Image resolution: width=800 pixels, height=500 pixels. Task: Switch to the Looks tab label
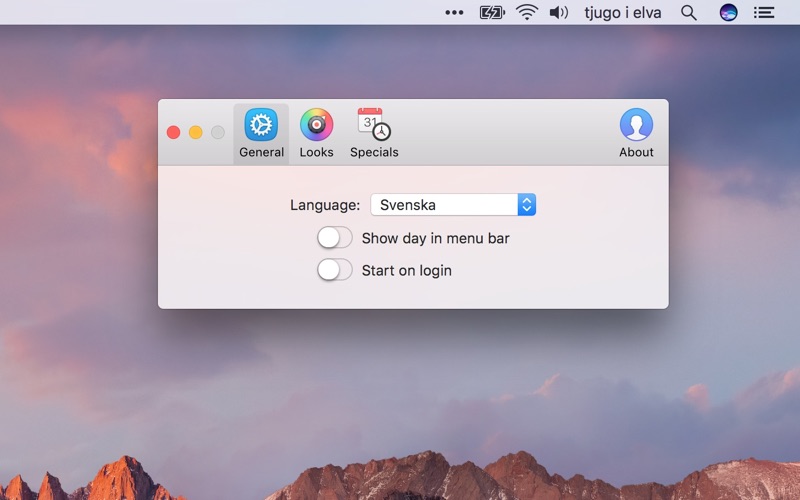(x=316, y=152)
